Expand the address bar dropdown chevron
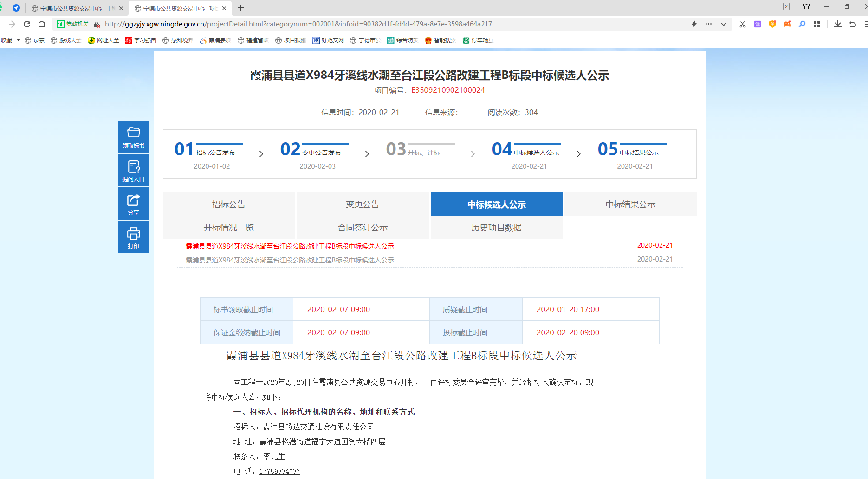The height and width of the screenshot is (479, 868). click(723, 24)
